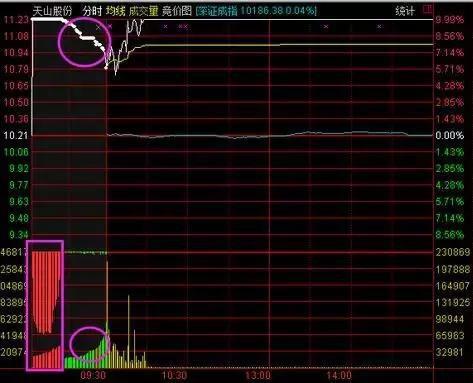Click the red 1.43% percentage label
Image resolution: width=473 pixels, height=383 pixels.
click(450, 119)
